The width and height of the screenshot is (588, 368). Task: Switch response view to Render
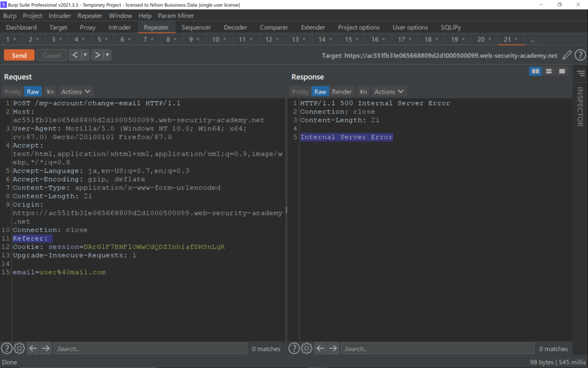click(x=342, y=92)
